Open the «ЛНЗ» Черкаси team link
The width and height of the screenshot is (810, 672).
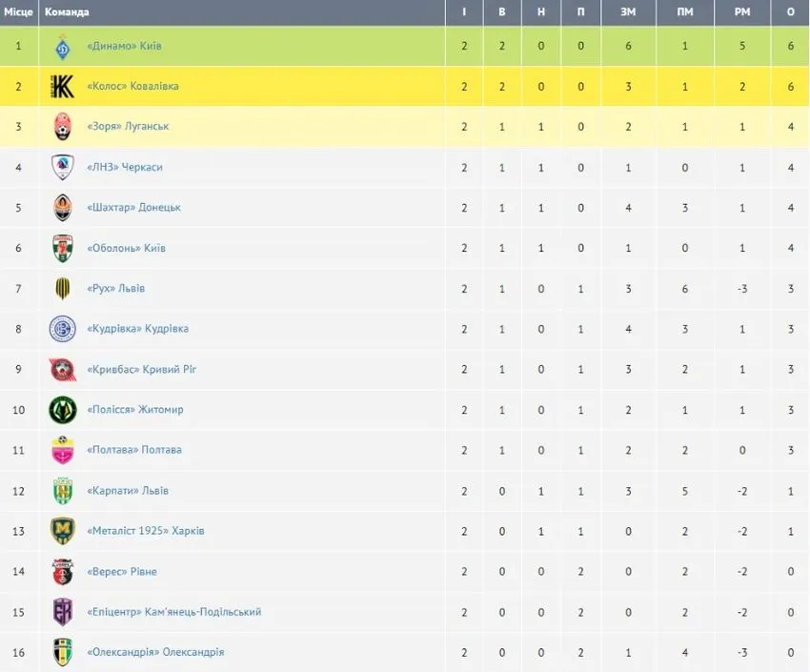pyautogui.click(x=125, y=167)
